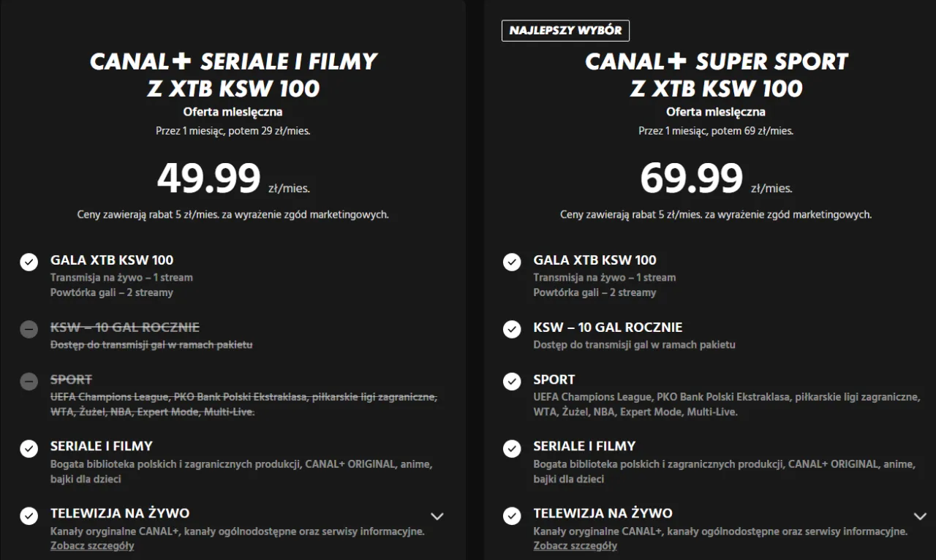The image size is (936, 560).
Task: Select the minus icon next to KSW – 10 GAL ROCZNIE
Action: tap(29, 329)
